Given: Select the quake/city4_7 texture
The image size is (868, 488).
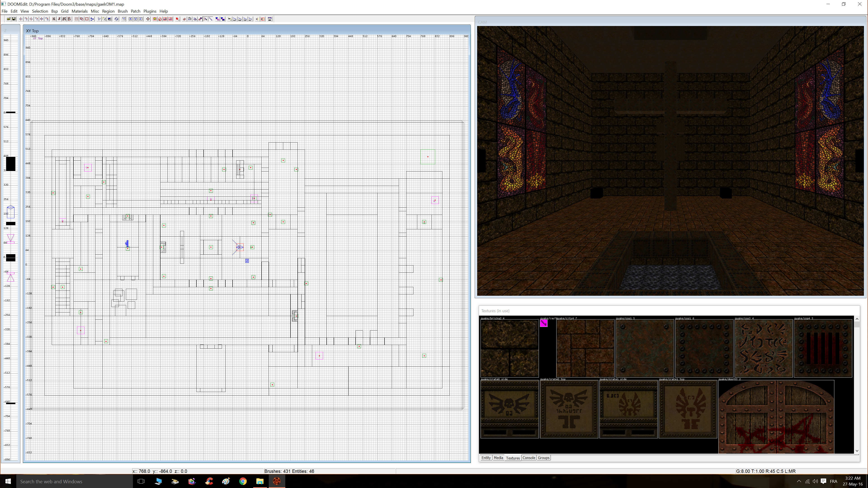Looking at the screenshot, I should point(585,348).
